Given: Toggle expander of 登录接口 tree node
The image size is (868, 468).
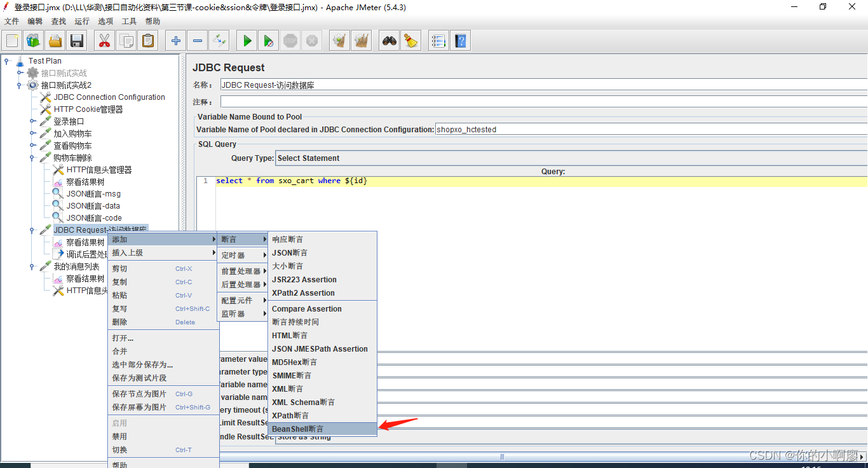Looking at the screenshot, I should [32, 121].
